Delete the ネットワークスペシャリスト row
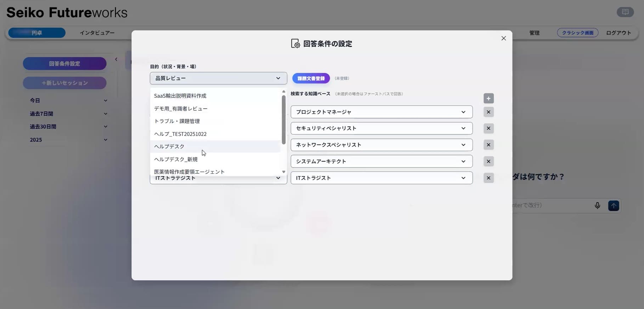This screenshot has height=309, width=644. [x=488, y=145]
